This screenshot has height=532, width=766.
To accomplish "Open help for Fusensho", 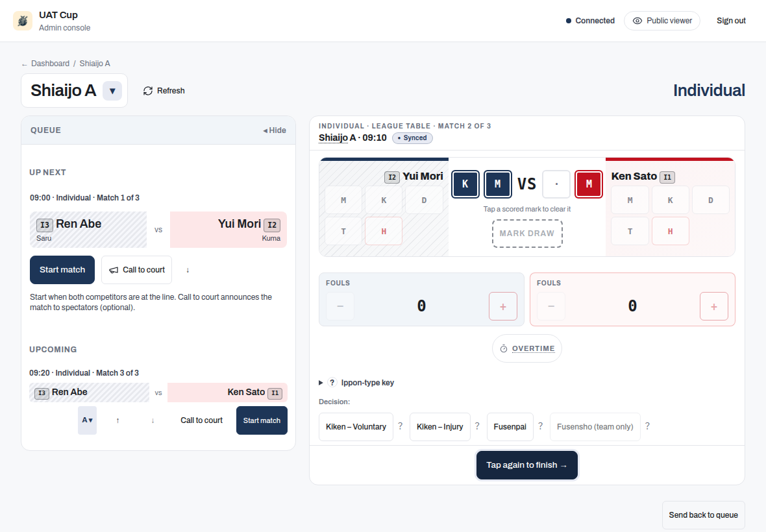I will tap(647, 426).
